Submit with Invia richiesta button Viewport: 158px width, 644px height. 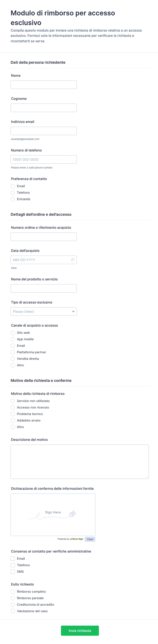(x=80, y=631)
